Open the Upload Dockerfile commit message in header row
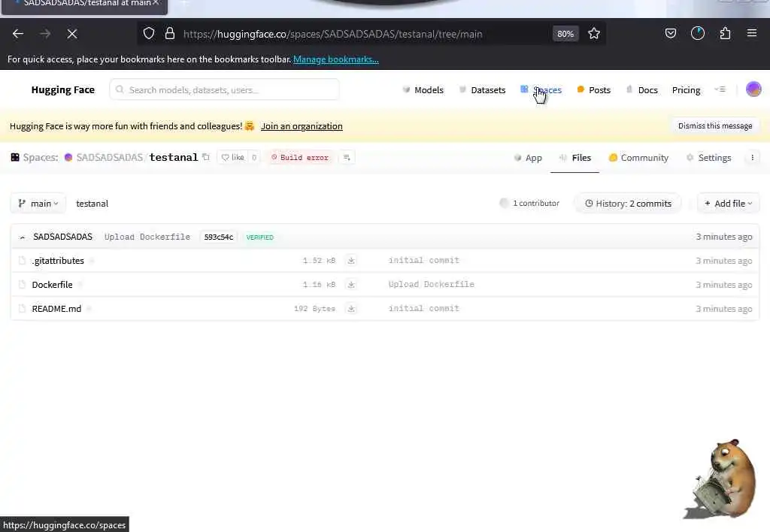 coord(147,237)
